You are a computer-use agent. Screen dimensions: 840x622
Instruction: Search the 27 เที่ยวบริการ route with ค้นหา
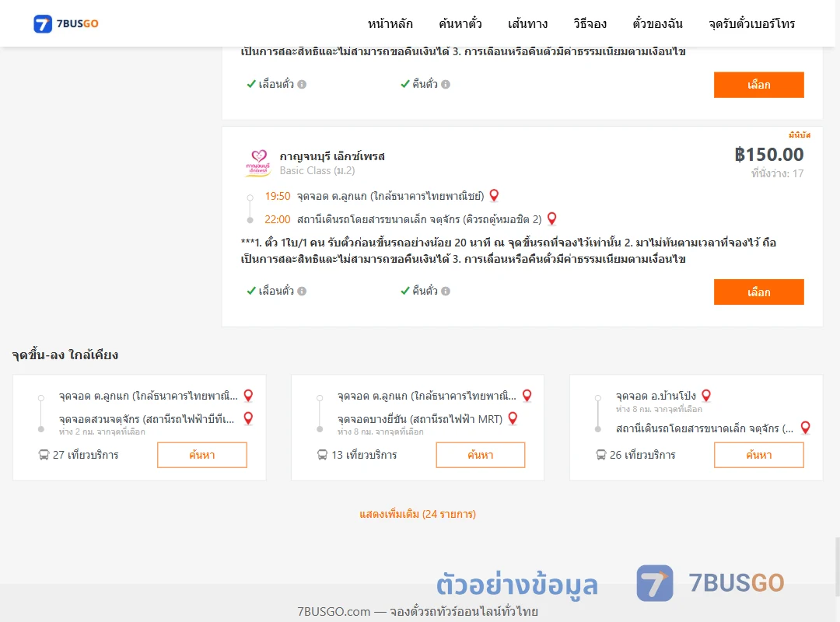click(x=202, y=455)
